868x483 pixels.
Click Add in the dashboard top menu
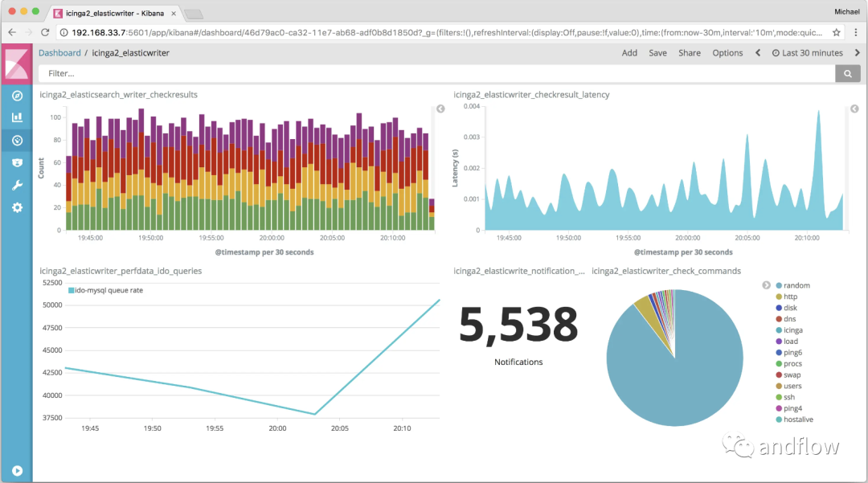pyautogui.click(x=629, y=53)
